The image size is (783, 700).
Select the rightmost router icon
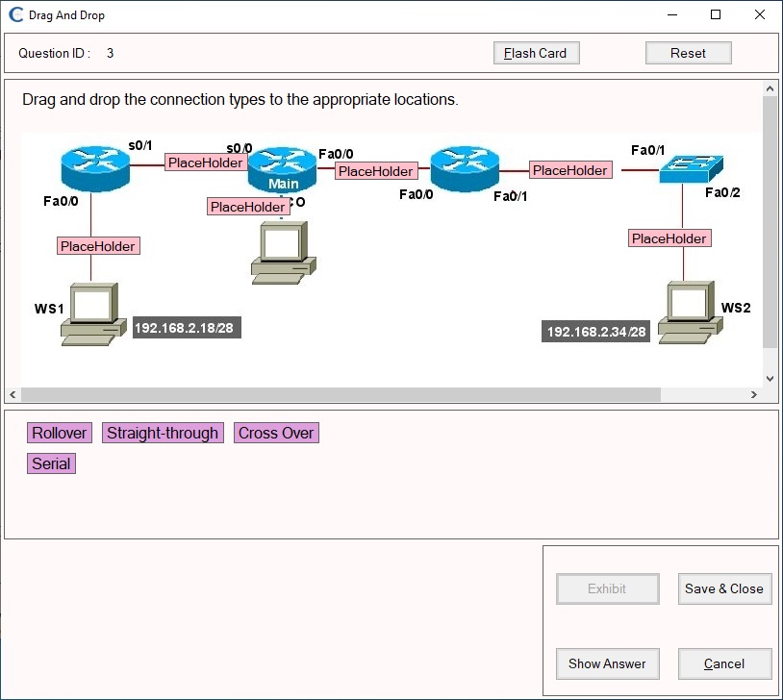pyautogui.click(x=465, y=166)
